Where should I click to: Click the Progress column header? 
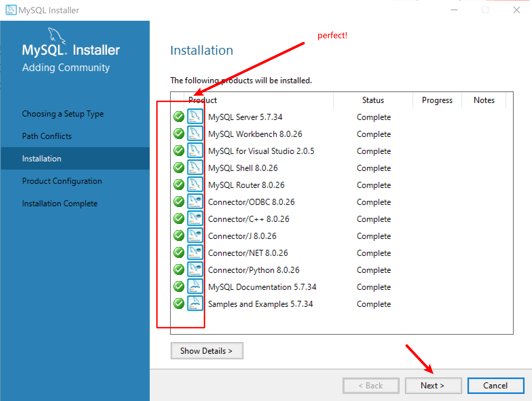[x=437, y=100]
